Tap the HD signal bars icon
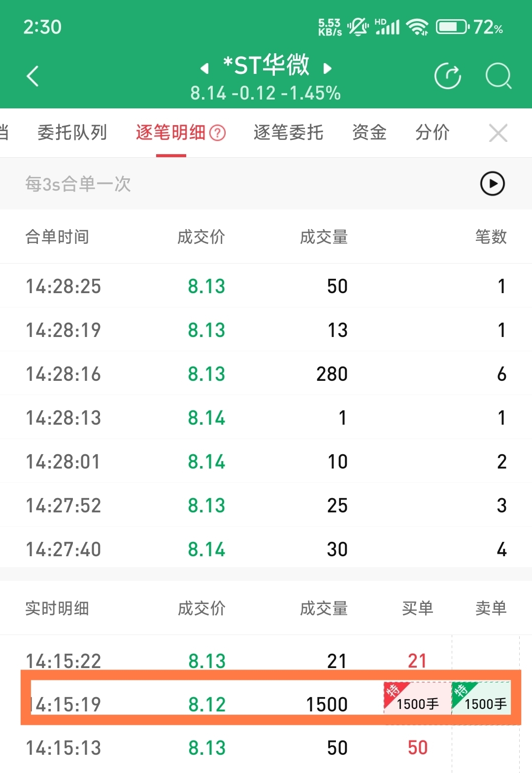This screenshot has height=773, width=532. pyautogui.click(x=387, y=27)
